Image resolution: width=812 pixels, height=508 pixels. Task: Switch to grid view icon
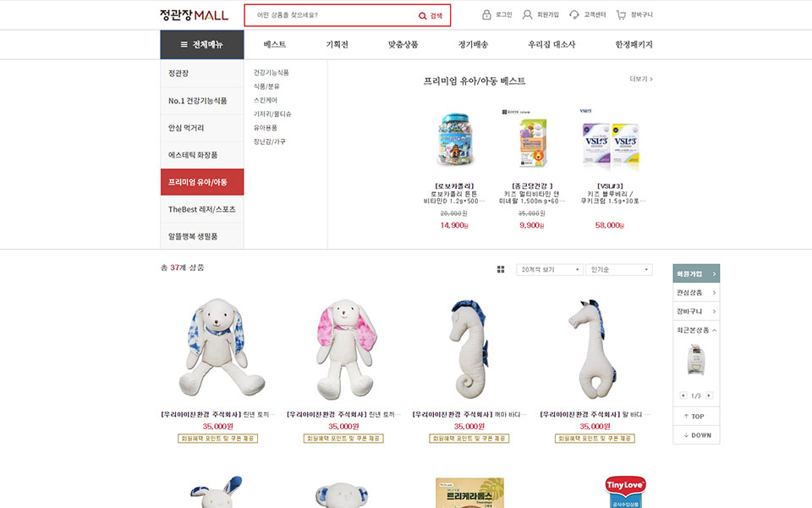tap(501, 269)
